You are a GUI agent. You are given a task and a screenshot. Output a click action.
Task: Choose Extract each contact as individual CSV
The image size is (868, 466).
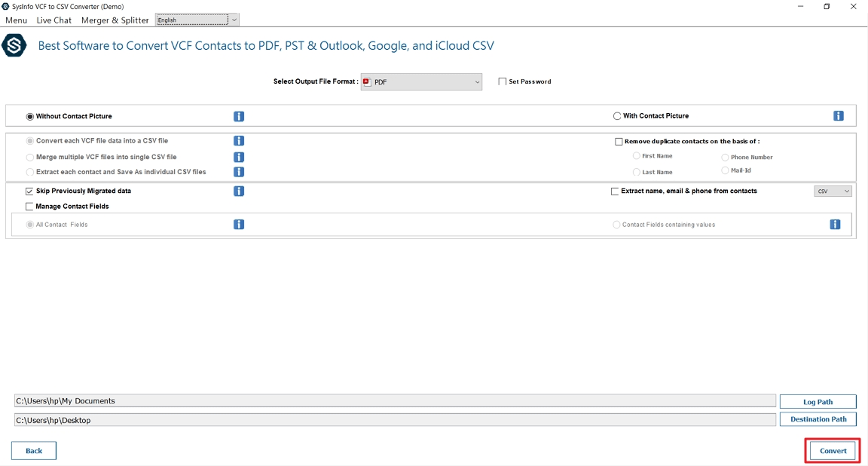tap(30, 172)
